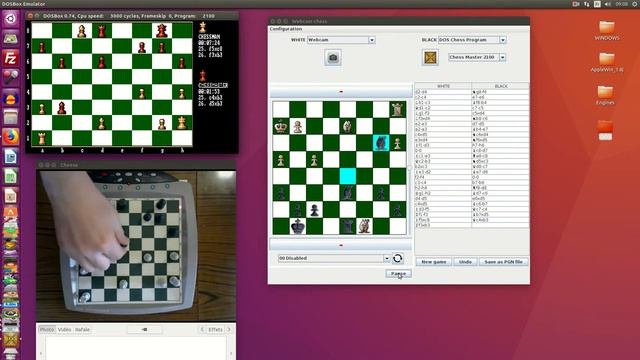Click the Undo button
The height and width of the screenshot is (360, 640).
465,262
